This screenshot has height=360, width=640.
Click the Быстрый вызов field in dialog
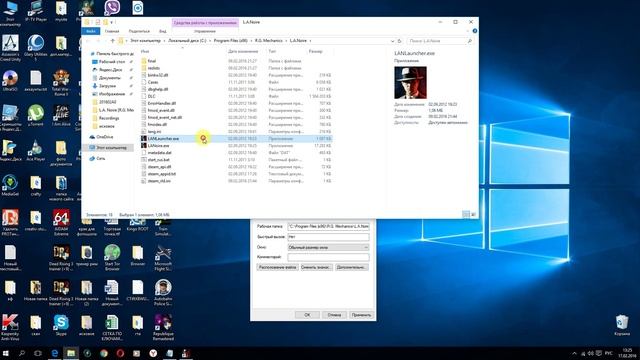[328, 237]
